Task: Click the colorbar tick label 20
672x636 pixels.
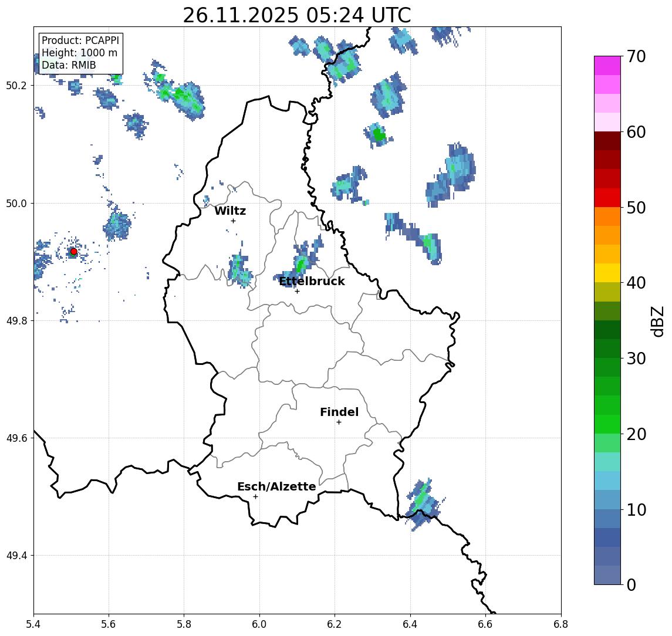Action: pos(636,434)
